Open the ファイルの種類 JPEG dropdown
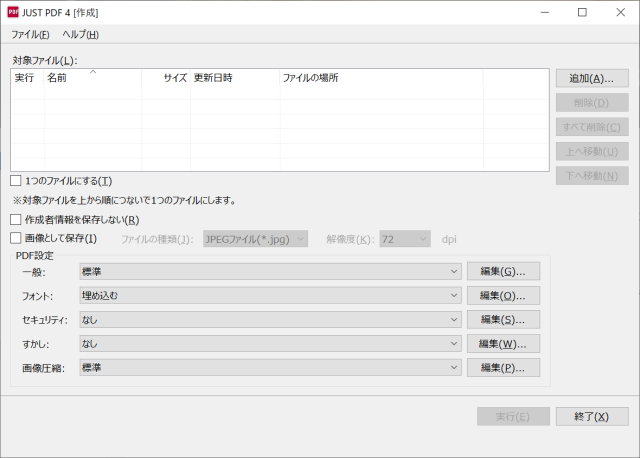Viewport: 640px width, 458px height. [x=256, y=239]
